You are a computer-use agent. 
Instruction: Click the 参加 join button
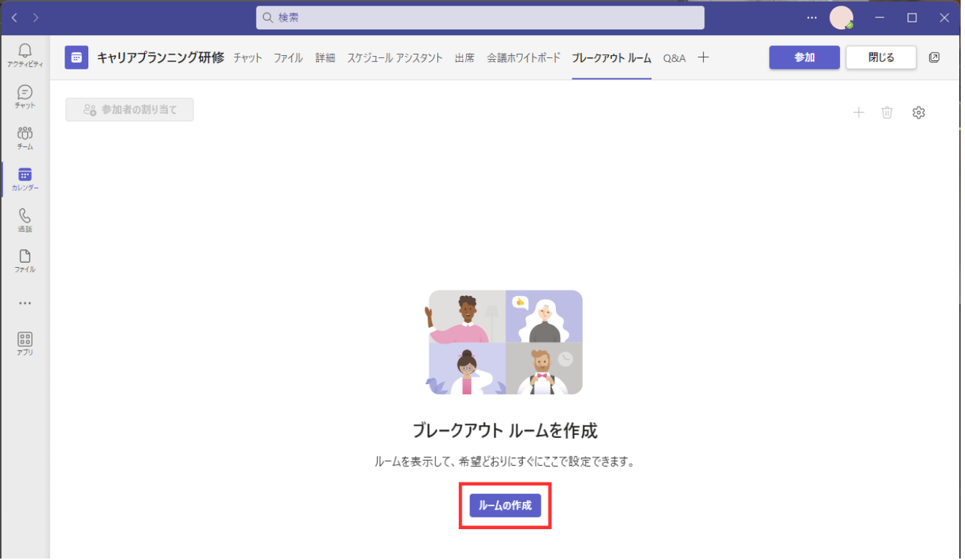click(804, 57)
